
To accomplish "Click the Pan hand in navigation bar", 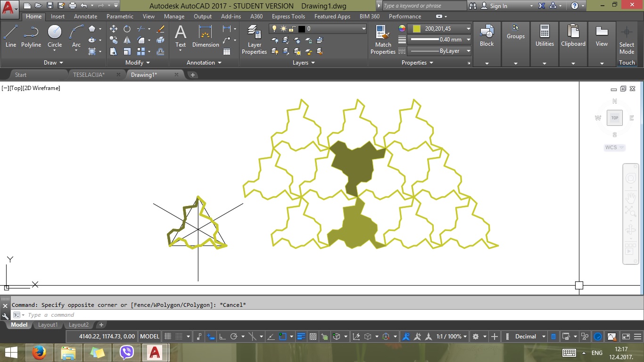I will pos(630,197).
